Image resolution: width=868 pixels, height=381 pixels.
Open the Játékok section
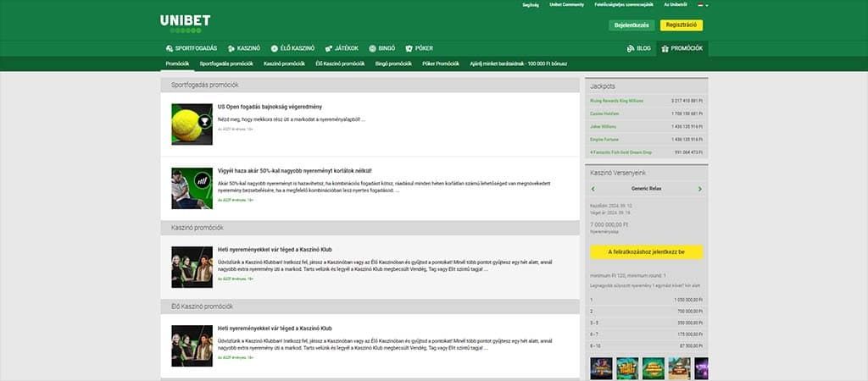click(x=342, y=48)
